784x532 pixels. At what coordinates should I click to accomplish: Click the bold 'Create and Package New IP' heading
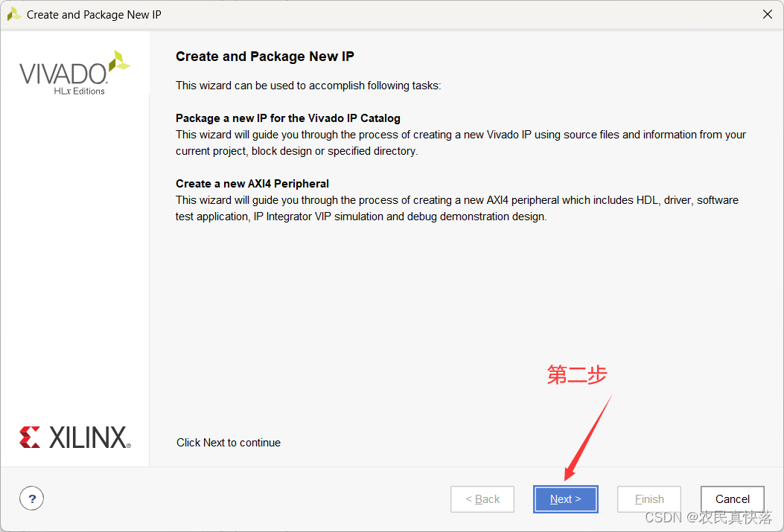coord(264,57)
